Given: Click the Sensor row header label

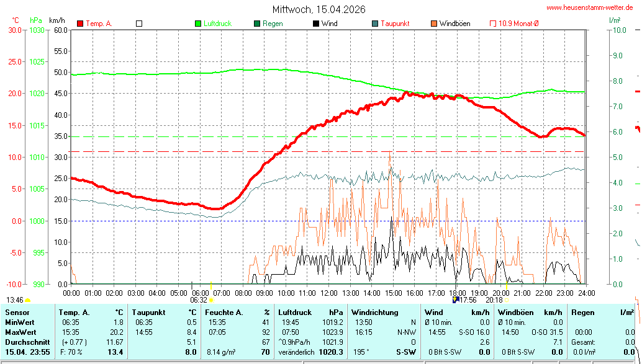Looking at the screenshot, I should [17, 313].
